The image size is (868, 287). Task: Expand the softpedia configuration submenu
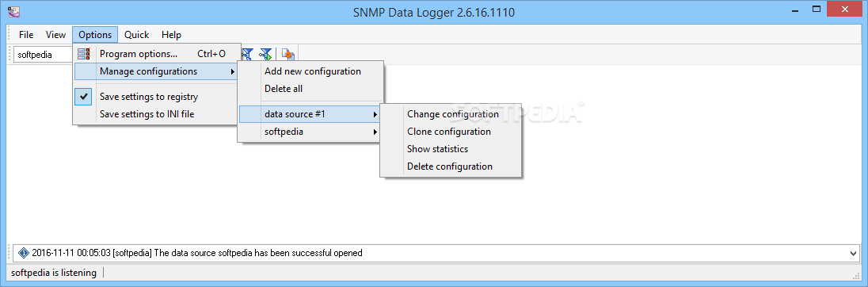[310, 132]
